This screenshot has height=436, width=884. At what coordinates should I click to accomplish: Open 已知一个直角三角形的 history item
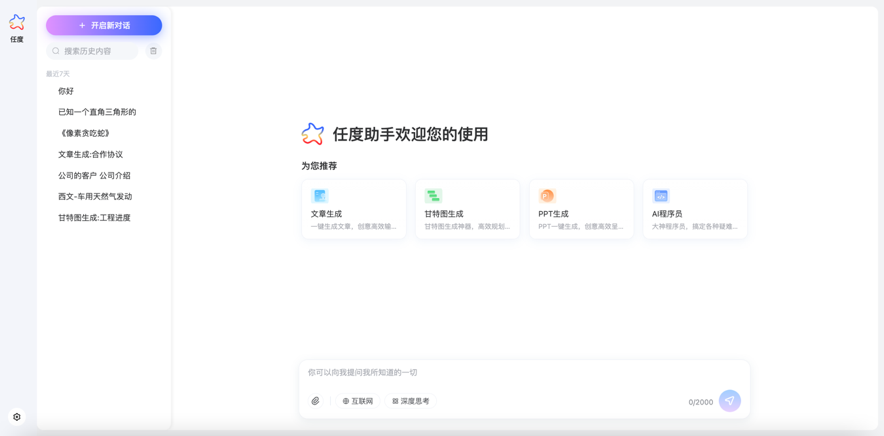point(97,112)
